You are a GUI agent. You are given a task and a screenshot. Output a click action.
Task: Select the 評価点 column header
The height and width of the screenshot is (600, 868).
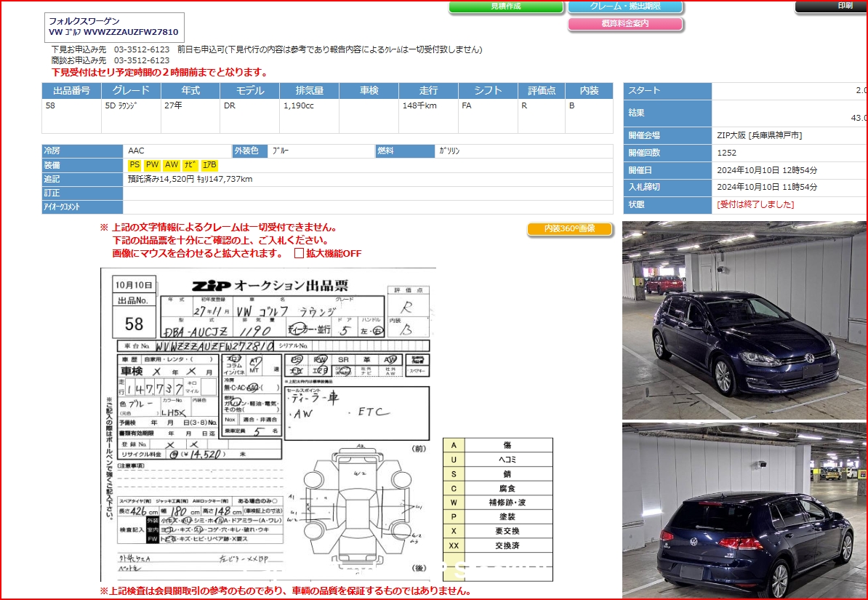point(542,91)
